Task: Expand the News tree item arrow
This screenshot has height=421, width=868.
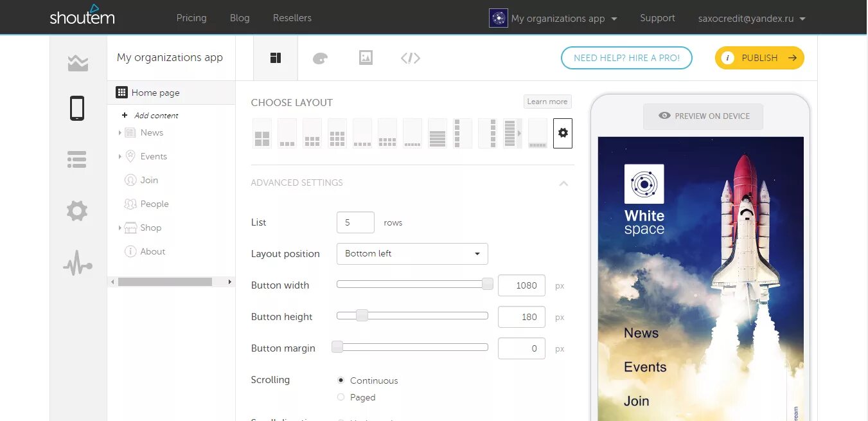Action: pos(120,133)
